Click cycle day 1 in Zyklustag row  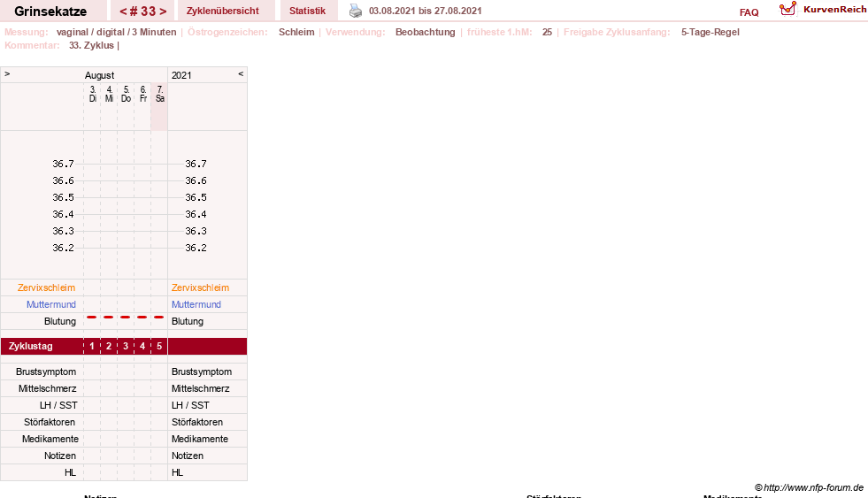click(x=92, y=347)
